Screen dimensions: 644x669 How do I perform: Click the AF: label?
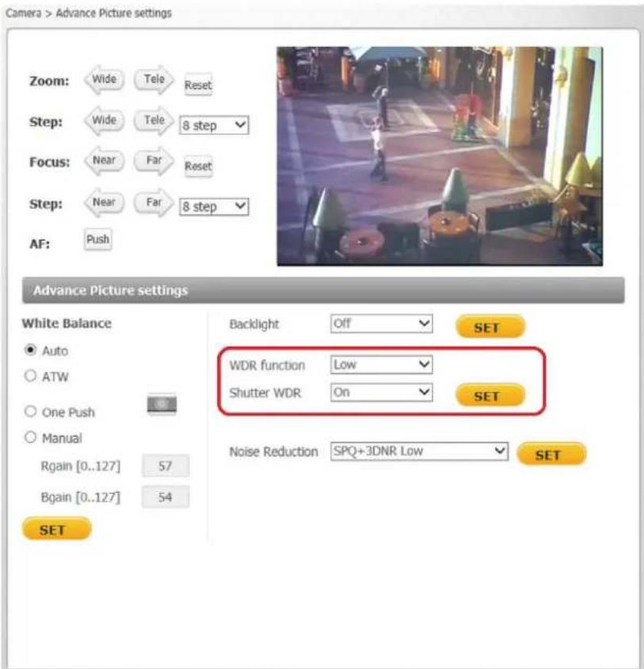click(40, 244)
